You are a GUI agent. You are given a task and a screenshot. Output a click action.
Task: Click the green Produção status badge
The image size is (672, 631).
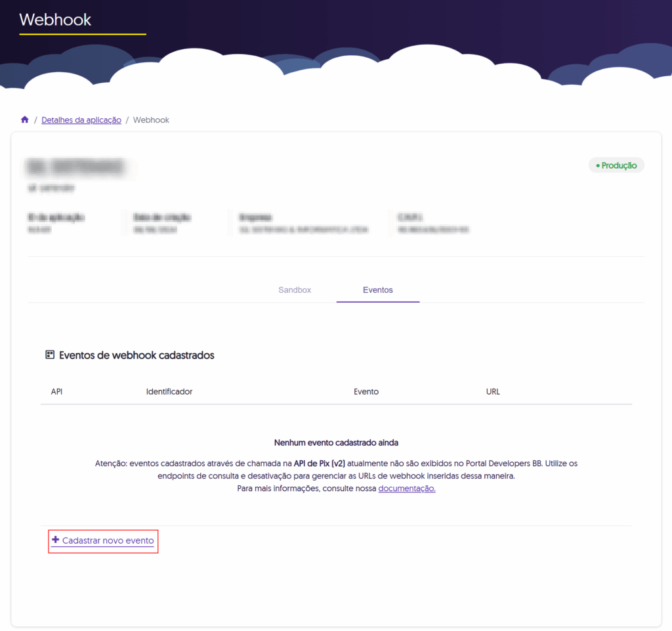[x=616, y=165]
